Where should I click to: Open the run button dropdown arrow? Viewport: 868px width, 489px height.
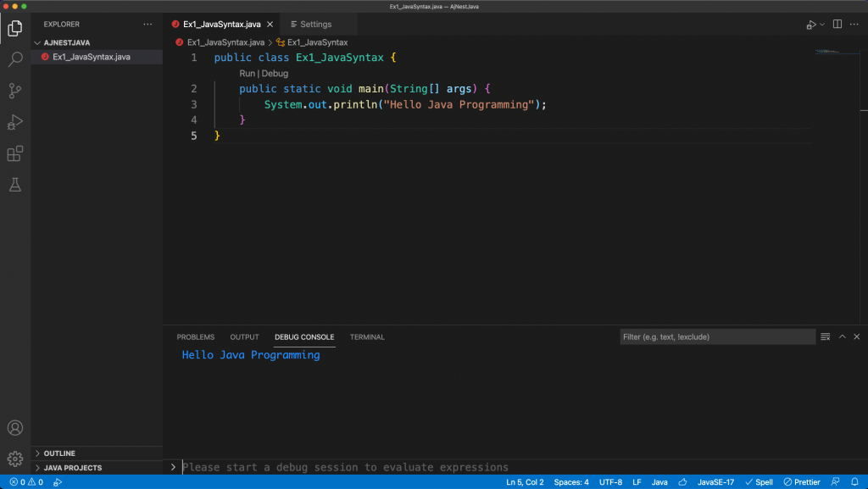coord(822,25)
